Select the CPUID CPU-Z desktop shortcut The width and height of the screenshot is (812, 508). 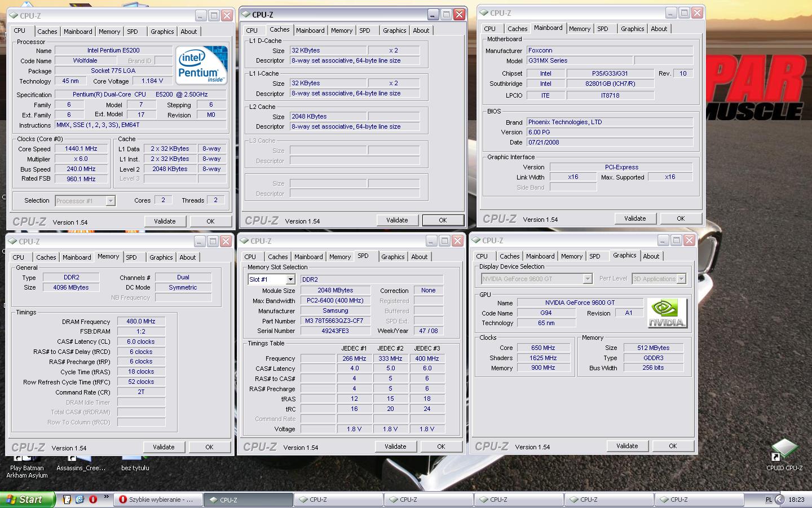(x=784, y=455)
